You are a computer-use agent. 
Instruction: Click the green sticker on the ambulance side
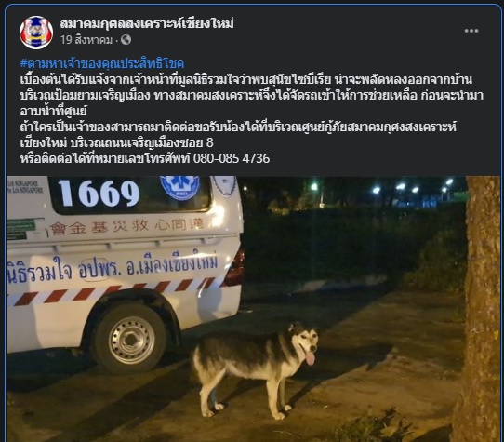point(20,229)
